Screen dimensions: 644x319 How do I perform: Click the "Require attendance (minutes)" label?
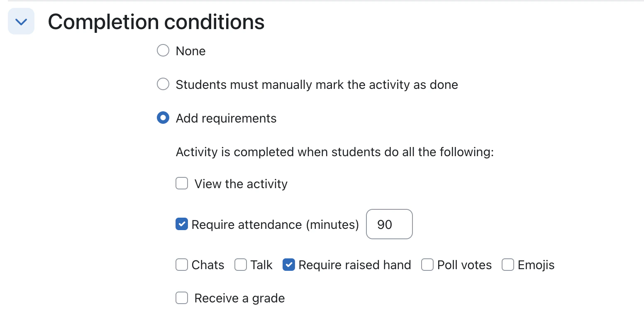click(275, 224)
